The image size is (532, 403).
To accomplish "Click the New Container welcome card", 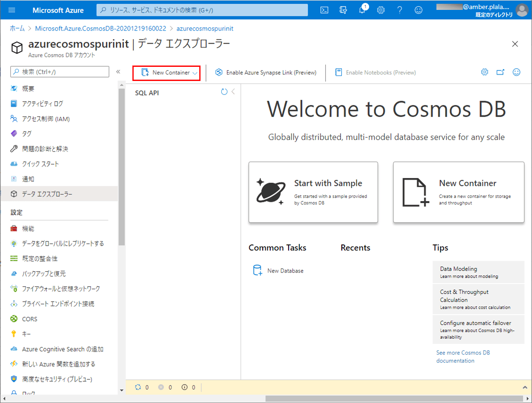I will [x=459, y=192].
